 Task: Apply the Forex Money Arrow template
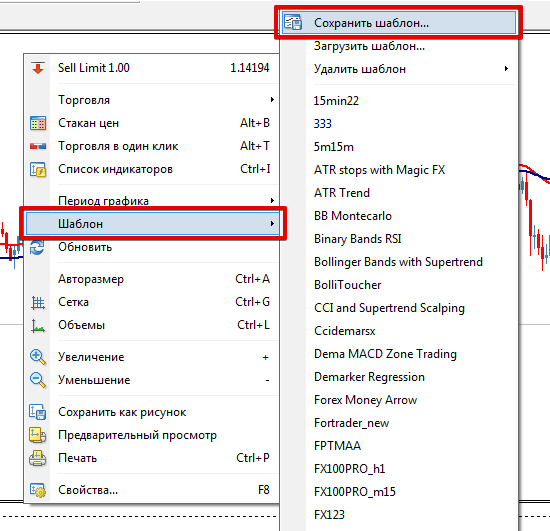click(x=365, y=400)
